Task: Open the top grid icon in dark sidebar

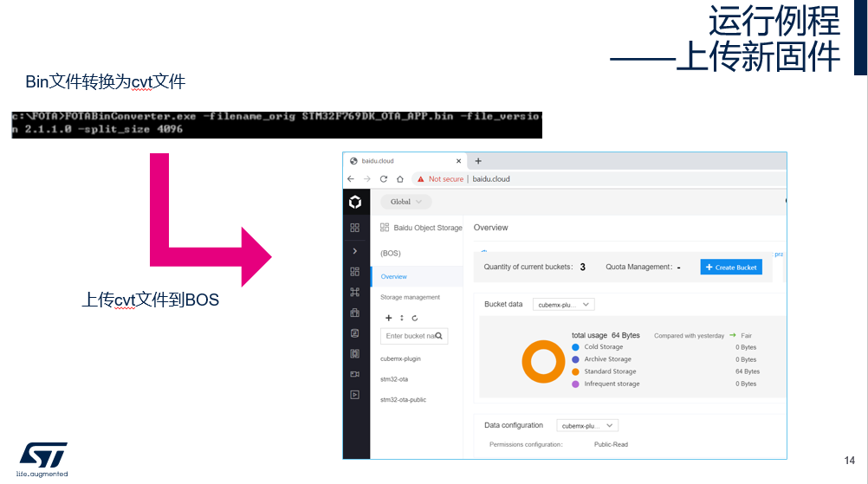Action: coord(355,228)
